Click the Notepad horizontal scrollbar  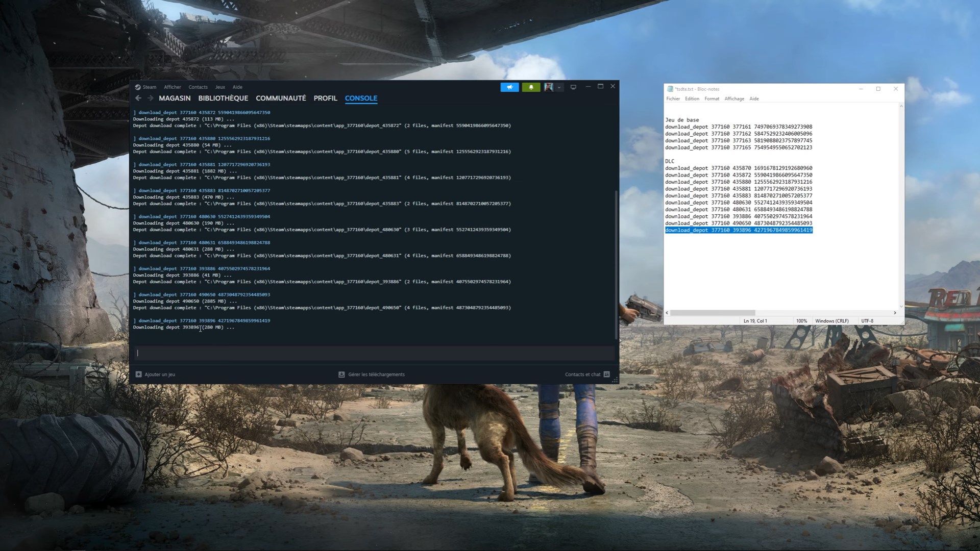point(712,312)
